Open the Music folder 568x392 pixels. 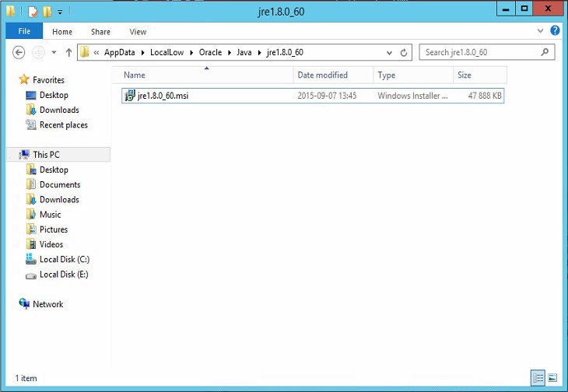click(x=50, y=215)
